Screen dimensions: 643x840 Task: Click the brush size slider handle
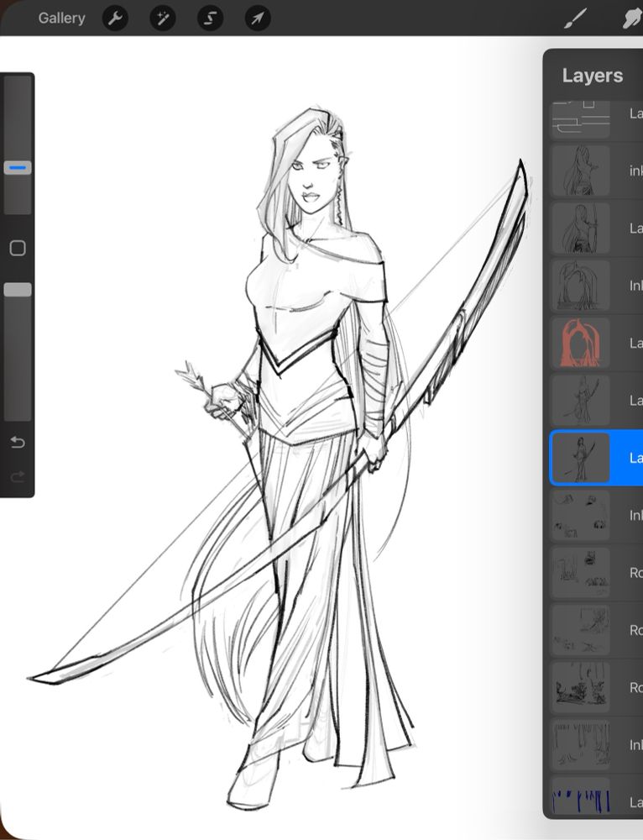coord(18,168)
